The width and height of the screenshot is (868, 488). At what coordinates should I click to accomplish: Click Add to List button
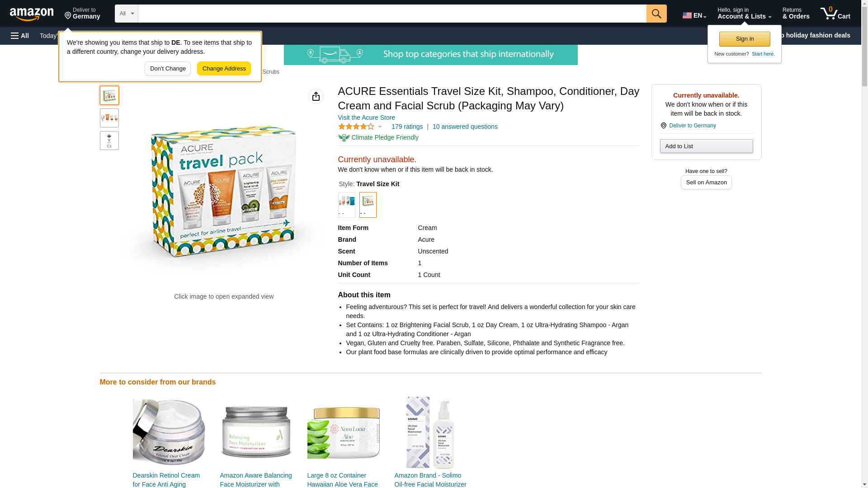click(706, 146)
